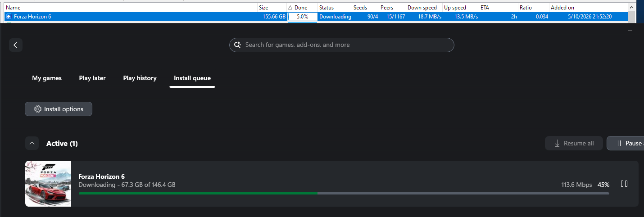Click the 'Downloading - 67.3 GB of 146.4 GB' text

[127, 185]
